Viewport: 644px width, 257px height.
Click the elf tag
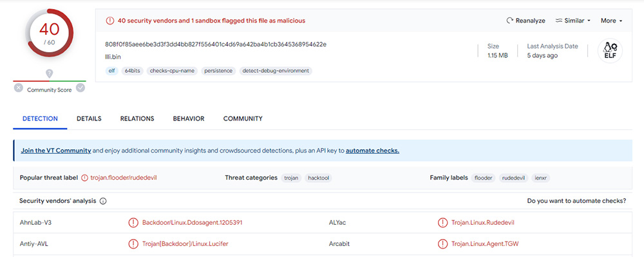(111, 71)
